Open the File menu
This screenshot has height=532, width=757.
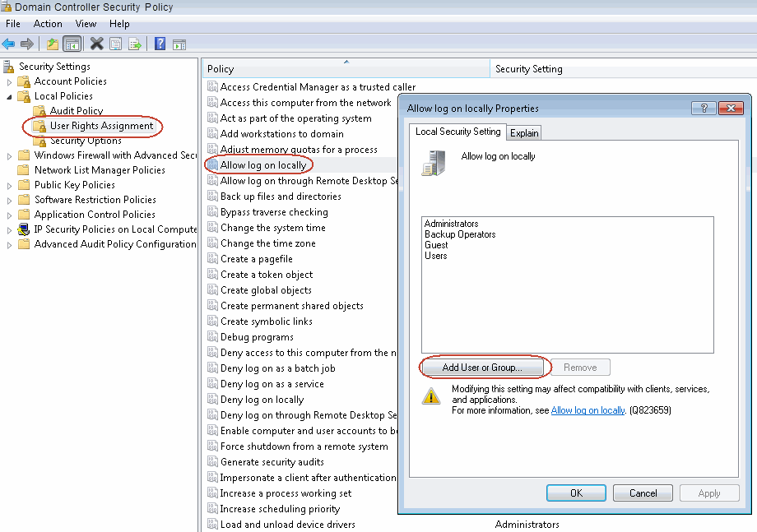coord(13,24)
